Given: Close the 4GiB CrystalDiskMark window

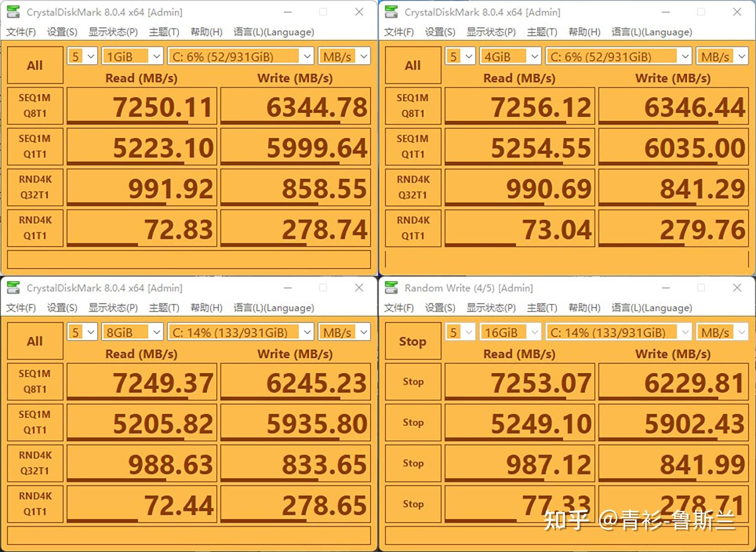Looking at the screenshot, I should tap(737, 12).
